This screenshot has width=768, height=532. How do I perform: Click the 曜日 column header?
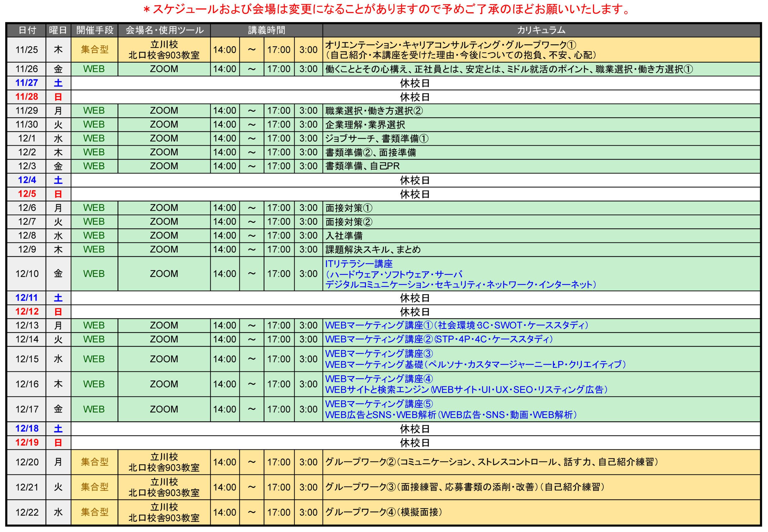pos(58,30)
